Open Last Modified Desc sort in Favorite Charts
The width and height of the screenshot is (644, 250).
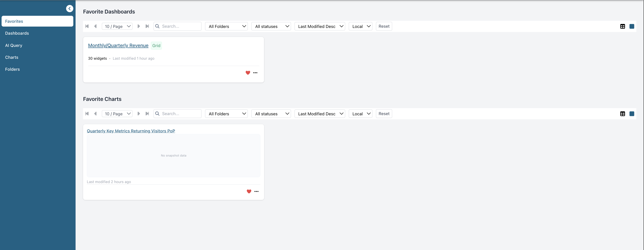(x=320, y=114)
